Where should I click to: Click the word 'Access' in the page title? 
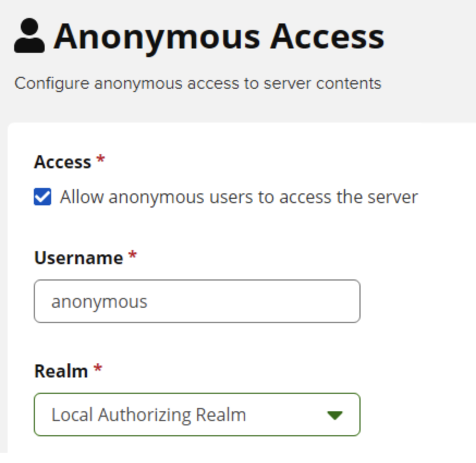pyautogui.click(x=327, y=37)
